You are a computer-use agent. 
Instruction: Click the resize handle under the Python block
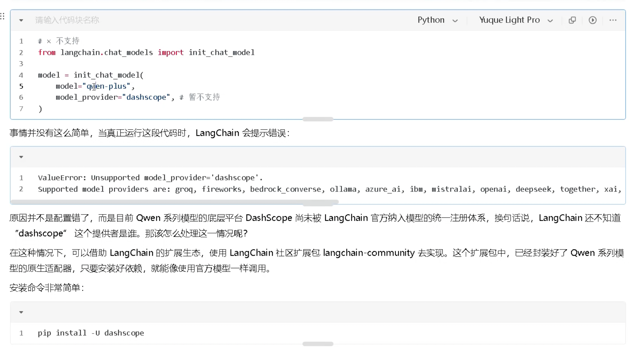[x=318, y=119]
